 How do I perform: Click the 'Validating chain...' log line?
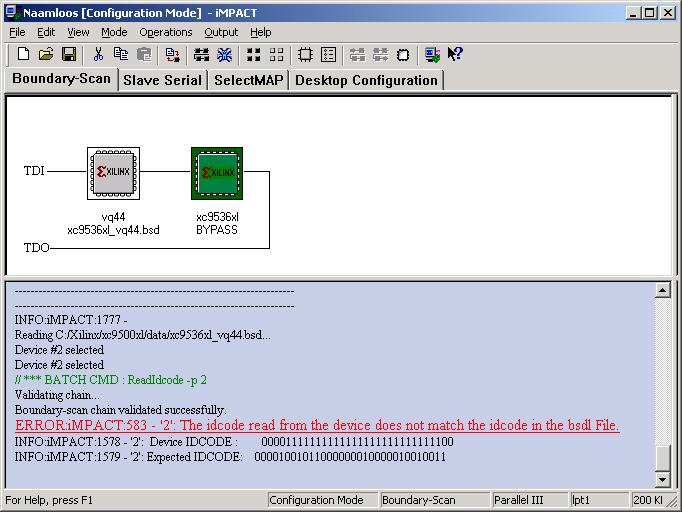(57, 395)
